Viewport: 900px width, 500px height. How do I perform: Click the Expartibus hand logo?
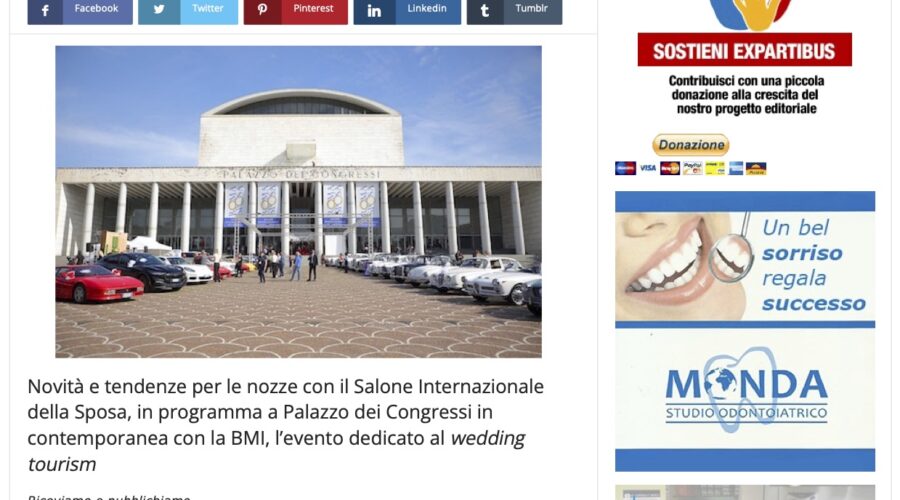(x=748, y=14)
